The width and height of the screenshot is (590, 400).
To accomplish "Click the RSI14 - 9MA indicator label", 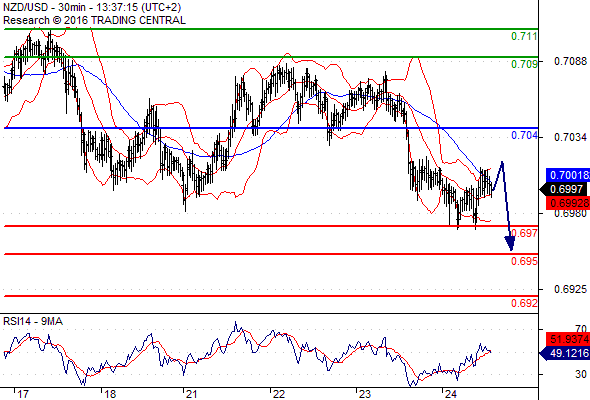I will pyautogui.click(x=33, y=321).
